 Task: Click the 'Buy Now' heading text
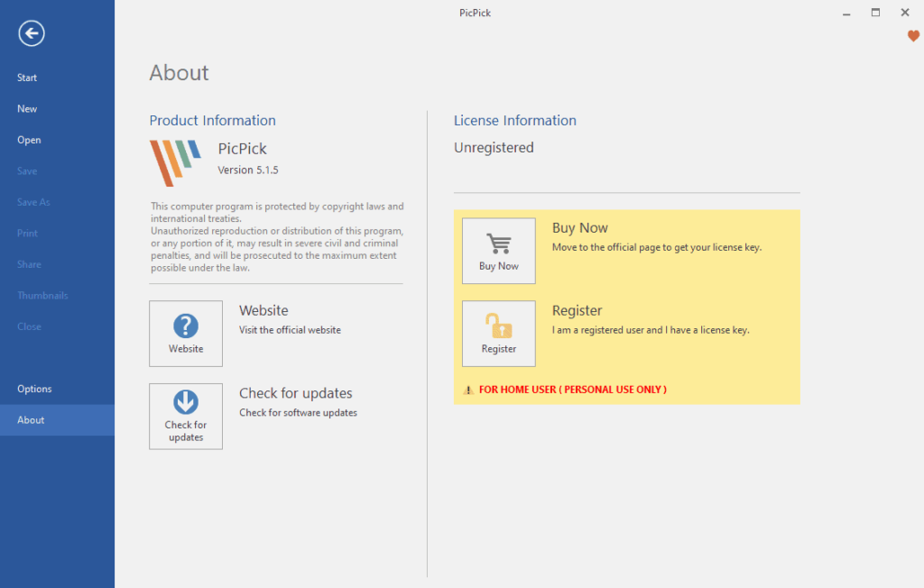click(580, 228)
